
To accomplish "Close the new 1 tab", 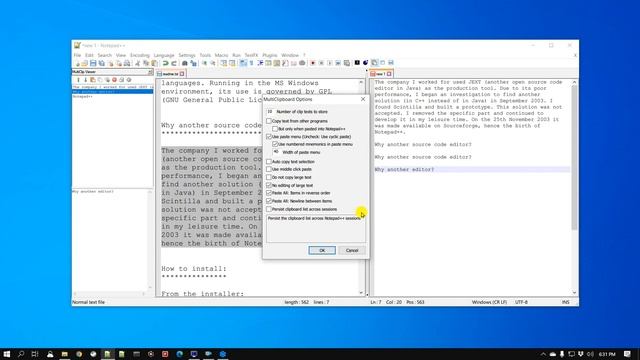I will (x=389, y=74).
